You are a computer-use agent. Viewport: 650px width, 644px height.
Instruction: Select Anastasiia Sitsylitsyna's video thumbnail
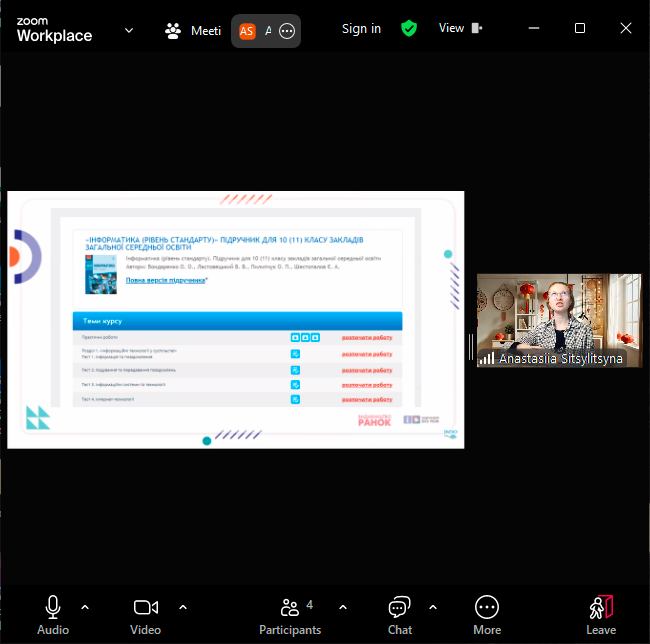558,320
